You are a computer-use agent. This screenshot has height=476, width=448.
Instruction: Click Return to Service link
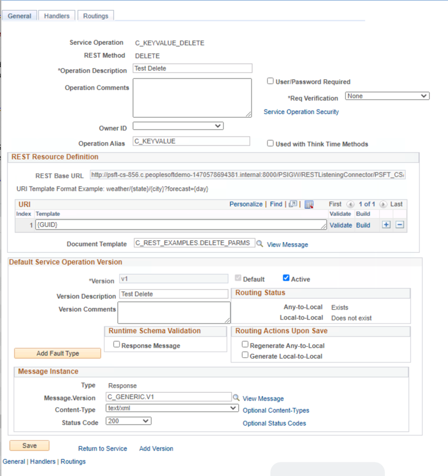click(103, 448)
